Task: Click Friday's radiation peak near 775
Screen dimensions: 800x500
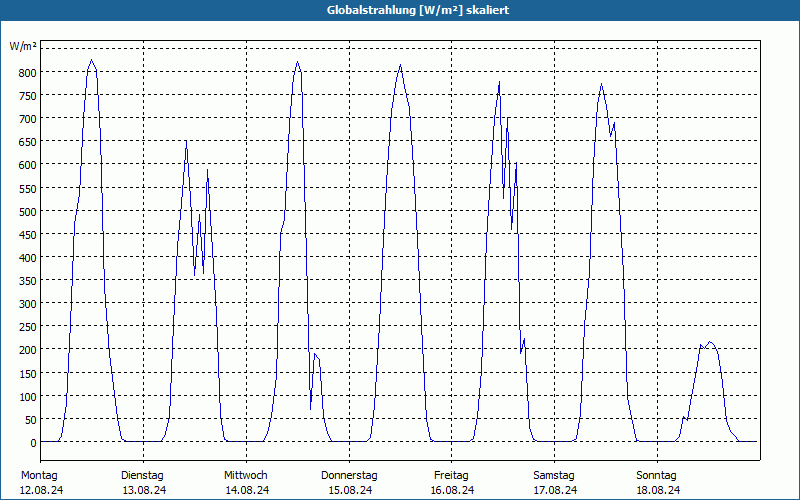Action: coord(499,82)
